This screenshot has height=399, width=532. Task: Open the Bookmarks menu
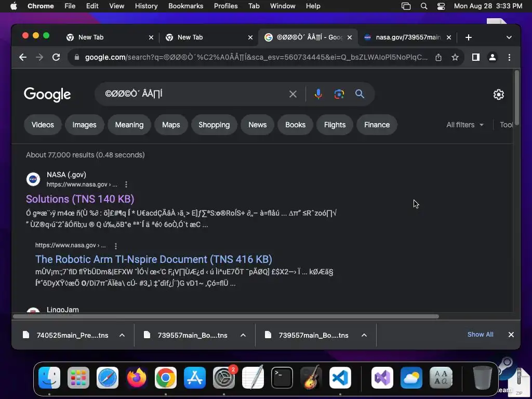[185, 6]
